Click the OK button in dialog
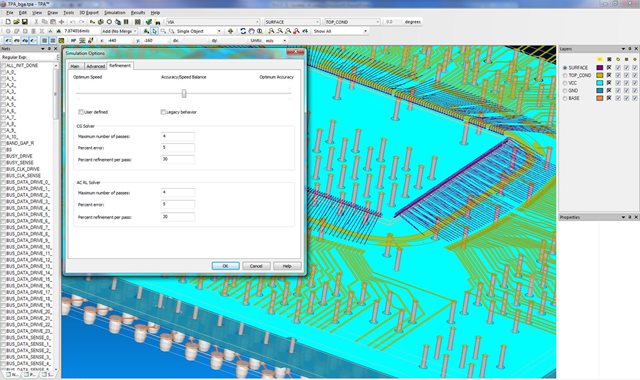The image size is (640, 380). point(226,266)
